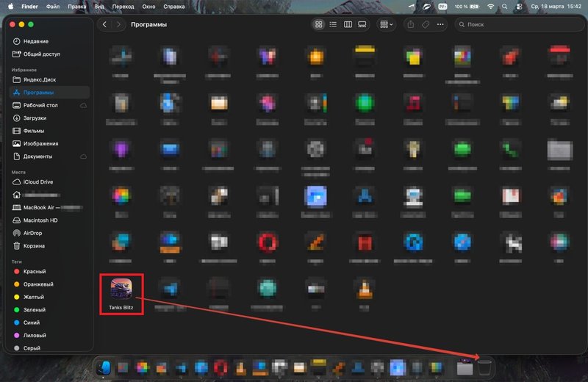Open the Файл menu
Screen dimensions: 588x382
coord(53,5)
